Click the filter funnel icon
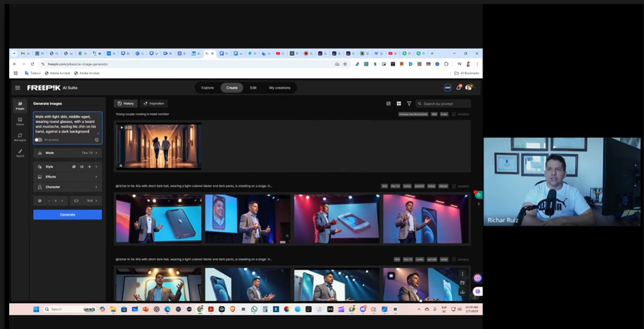644x329 pixels. [409, 104]
